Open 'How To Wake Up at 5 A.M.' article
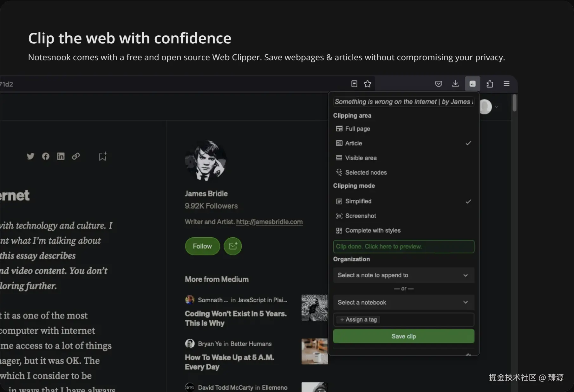 point(229,362)
